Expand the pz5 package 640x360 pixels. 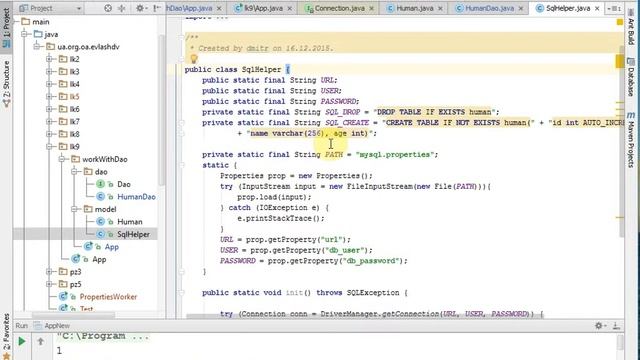tap(49, 284)
